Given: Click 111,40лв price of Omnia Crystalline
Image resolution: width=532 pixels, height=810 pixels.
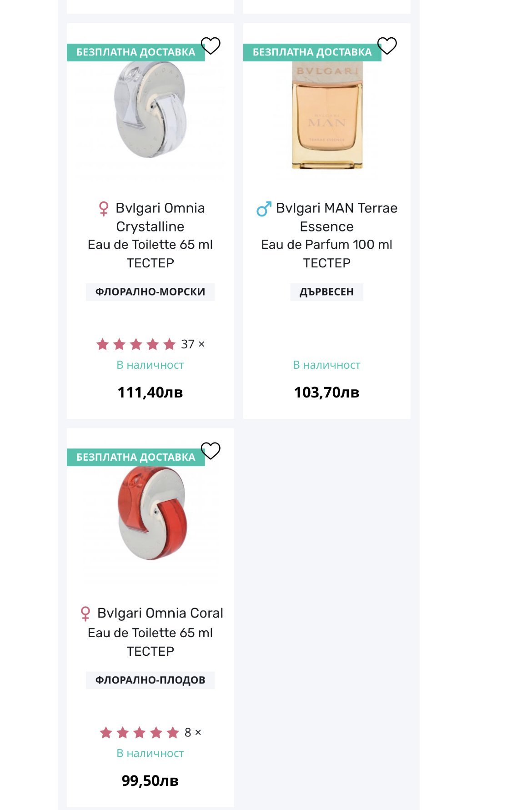Looking at the screenshot, I should (150, 392).
